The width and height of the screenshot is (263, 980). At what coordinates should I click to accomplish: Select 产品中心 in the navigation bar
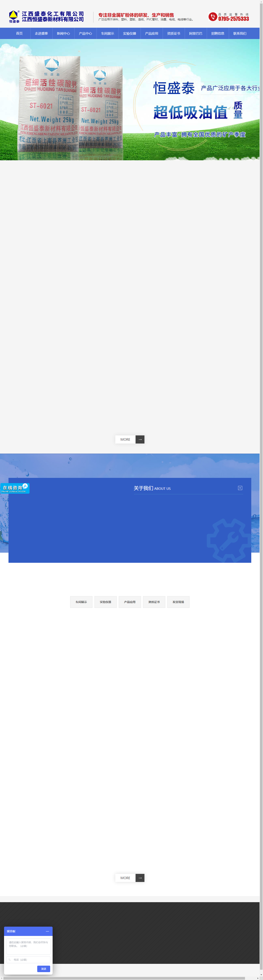(86, 34)
